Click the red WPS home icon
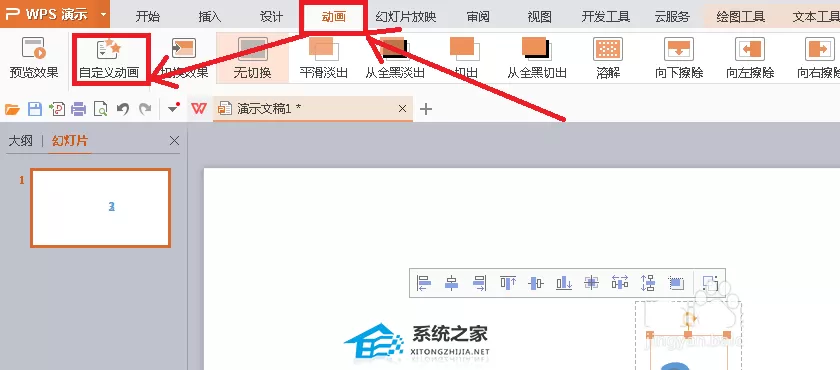 pos(199,109)
